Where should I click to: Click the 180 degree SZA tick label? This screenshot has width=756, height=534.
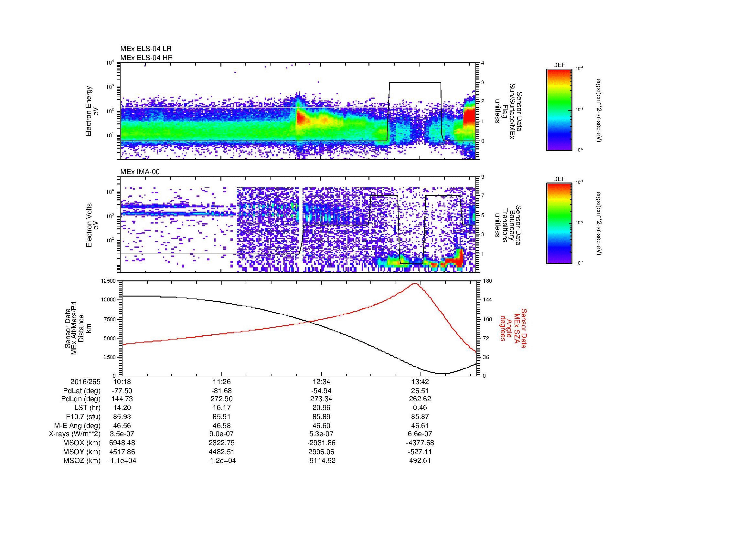click(x=487, y=281)
